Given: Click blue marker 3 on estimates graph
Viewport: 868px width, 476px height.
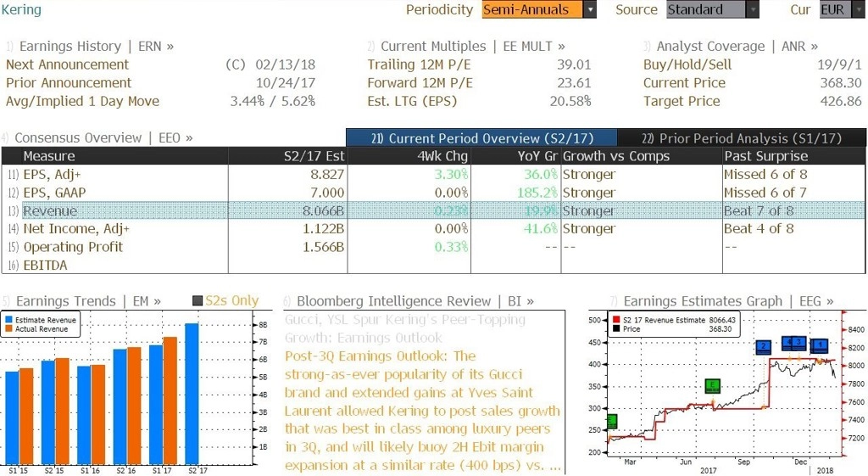Looking at the screenshot, I should tap(798, 343).
